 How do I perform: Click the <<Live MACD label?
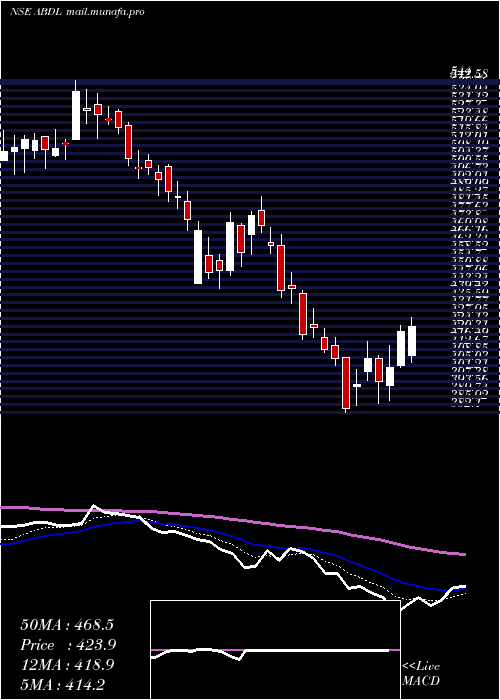pyautogui.click(x=421, y=674)
